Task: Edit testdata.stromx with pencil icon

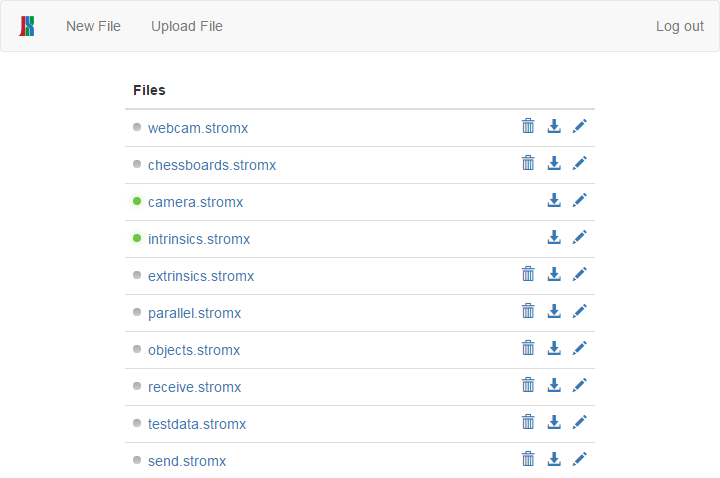Action: click(579, 422)
